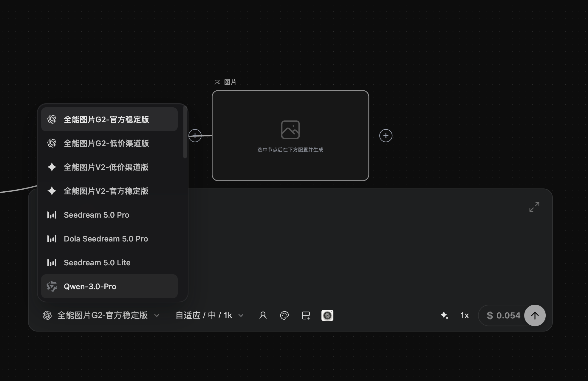Viewport: 588px width, 381px height.
Task: Click the star icon beside 全能图片V2-官方稳定版
Action: tap(52, 191)
